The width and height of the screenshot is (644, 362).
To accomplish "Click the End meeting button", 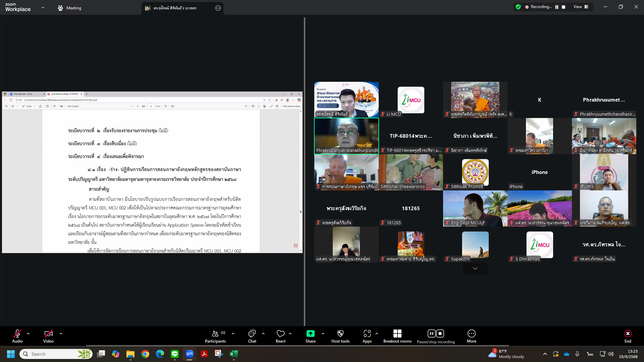I will 628,336.
